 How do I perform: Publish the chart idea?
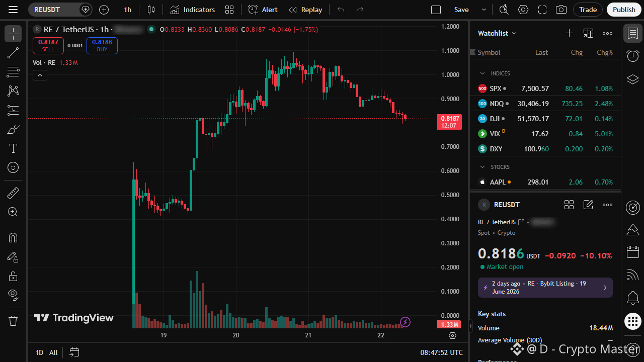[624, 10]
